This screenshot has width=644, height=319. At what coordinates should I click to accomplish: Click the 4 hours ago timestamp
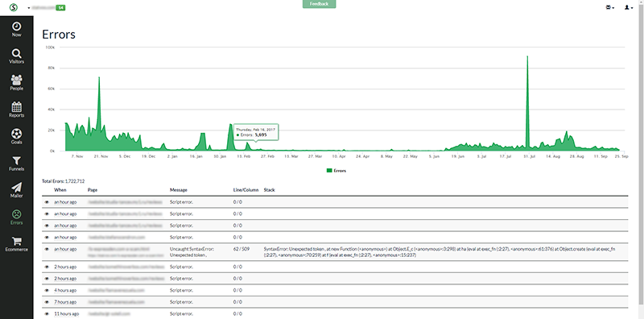[65, 290]
